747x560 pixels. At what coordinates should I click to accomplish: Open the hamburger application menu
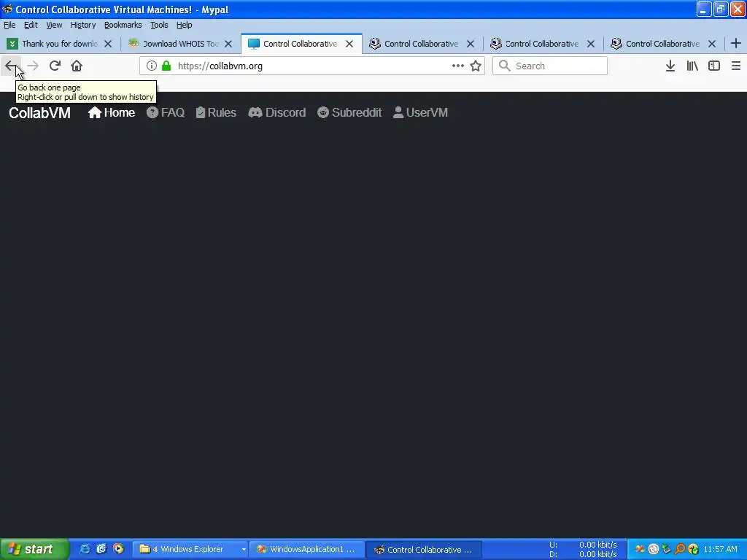click(736, 66)
